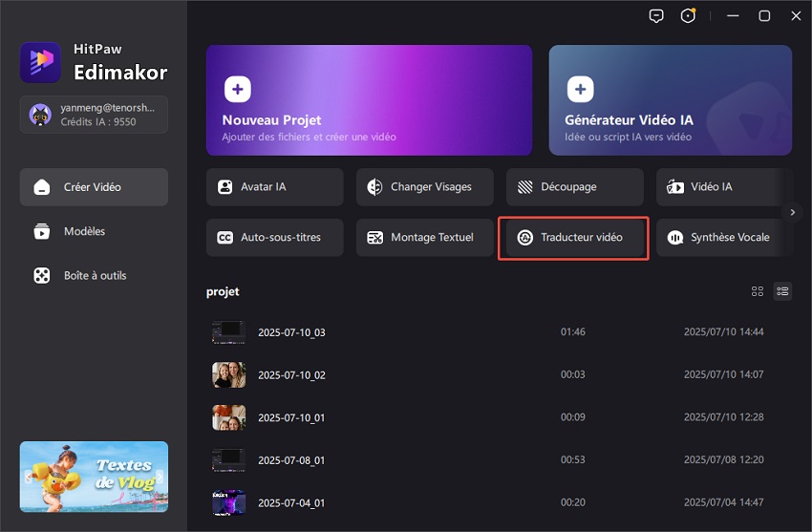Screen dimensions: 812x532
Task: Launch the Avatar IA tool
Action: (x=274, y=187)
